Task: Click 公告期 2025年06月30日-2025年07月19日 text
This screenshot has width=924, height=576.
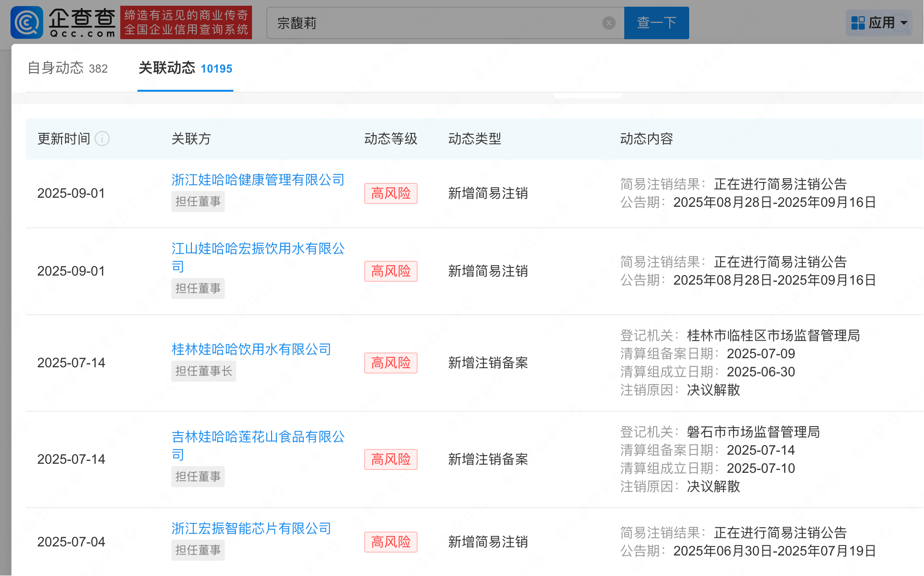Action: [x=748, y=551]
